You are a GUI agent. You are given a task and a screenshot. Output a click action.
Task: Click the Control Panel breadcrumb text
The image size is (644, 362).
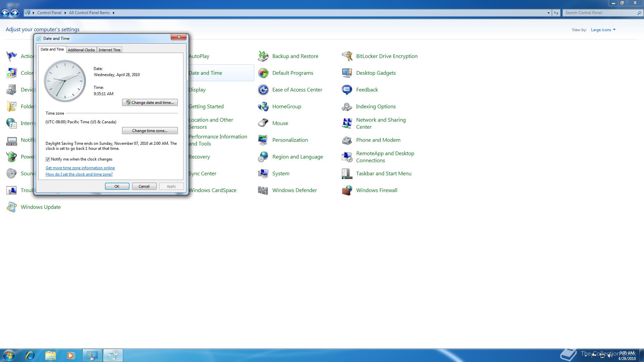[x=49, y=13]
